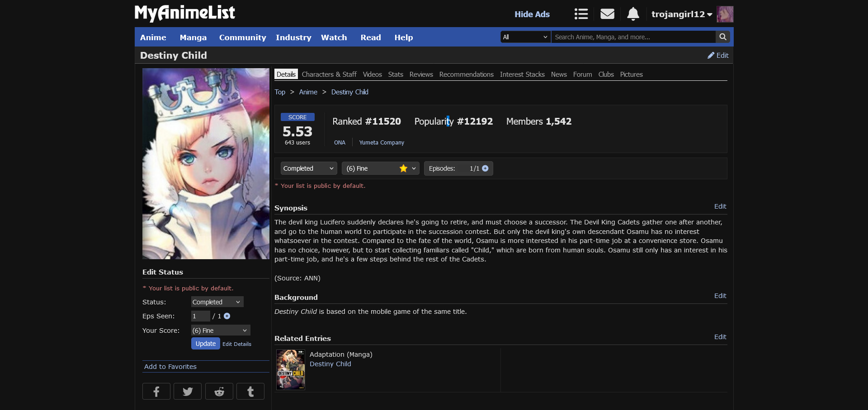The width and height of the screenshot is (868, 410).
Task: Open the Read menu
Action: pyautogui.click(x=371, y=37)
